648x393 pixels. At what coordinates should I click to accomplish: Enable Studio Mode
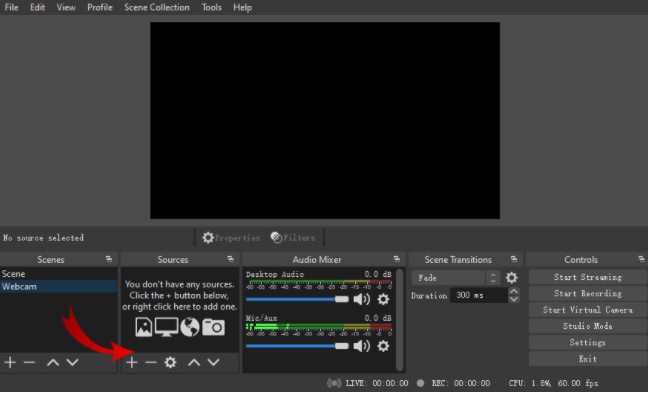point(588,326)
